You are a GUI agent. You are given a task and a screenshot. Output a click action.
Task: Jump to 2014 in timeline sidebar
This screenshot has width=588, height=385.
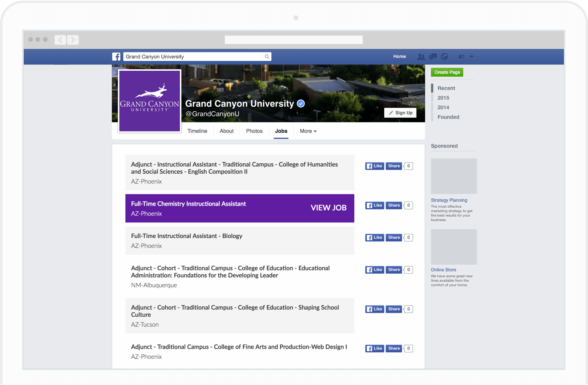[443, 107]
